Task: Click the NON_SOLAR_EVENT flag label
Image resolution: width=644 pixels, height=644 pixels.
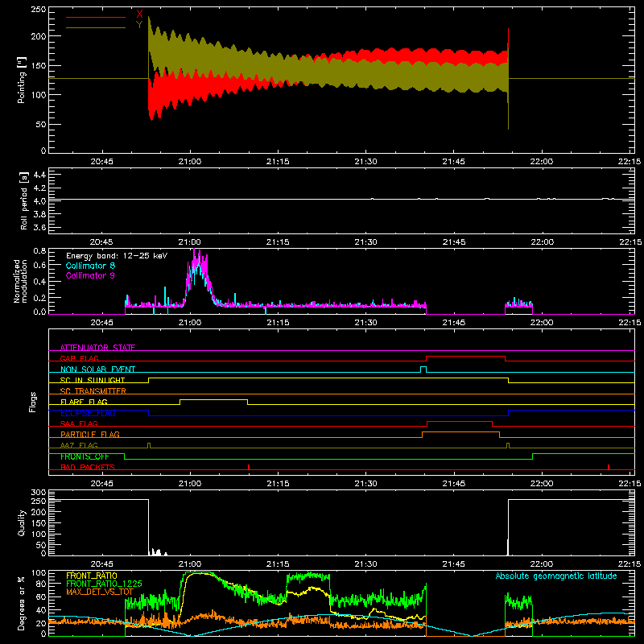Action: [97, 369]
